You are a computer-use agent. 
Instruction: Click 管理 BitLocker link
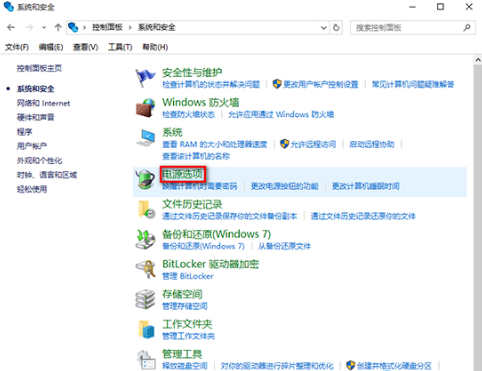pos(188,276)
